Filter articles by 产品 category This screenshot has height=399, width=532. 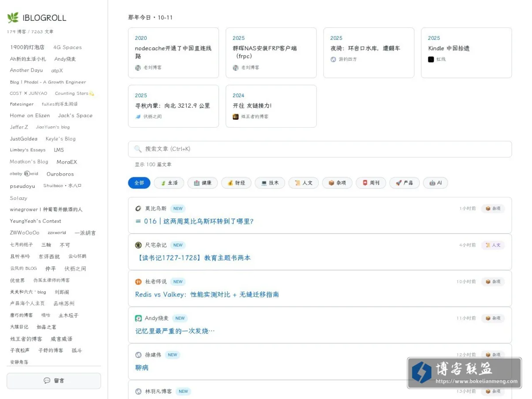click(405, 183)
